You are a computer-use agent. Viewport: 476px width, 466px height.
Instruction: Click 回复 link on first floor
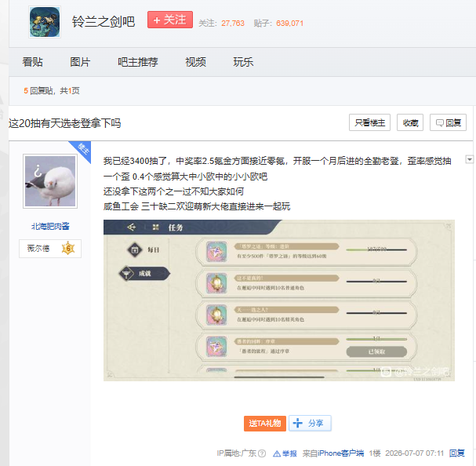[457, 453]
